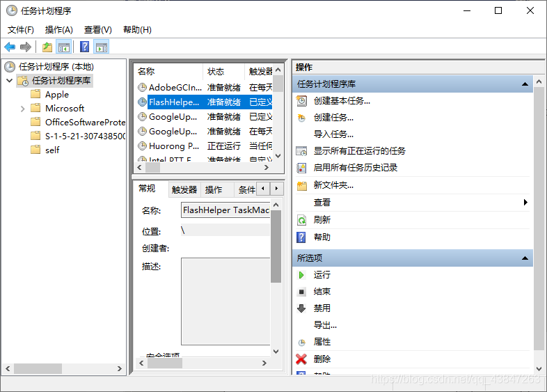Click the green 运行 play icon

(301, 275)
